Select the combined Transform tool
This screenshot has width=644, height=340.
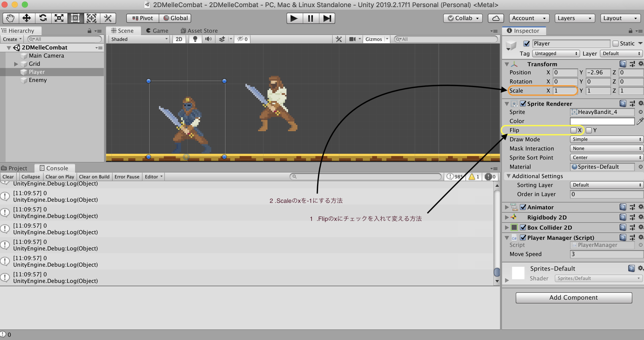tap(92, 18)
